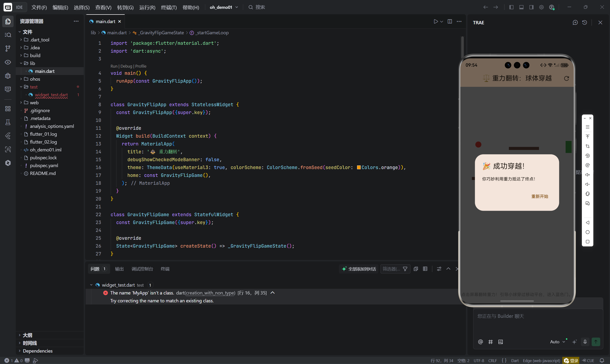Click the orange Colors.orange swatch

pyautogui.click(x=359, y=167)
